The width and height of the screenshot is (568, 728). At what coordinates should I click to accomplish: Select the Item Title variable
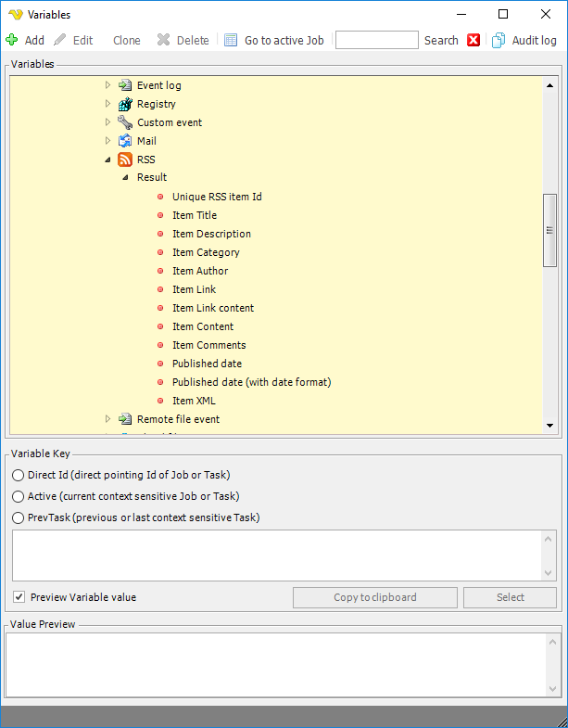(x=194, y=215)
